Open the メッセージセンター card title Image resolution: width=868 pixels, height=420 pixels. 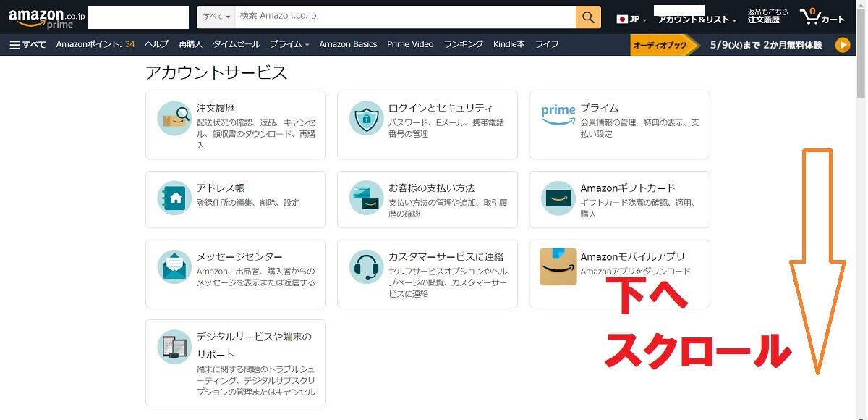239,257
